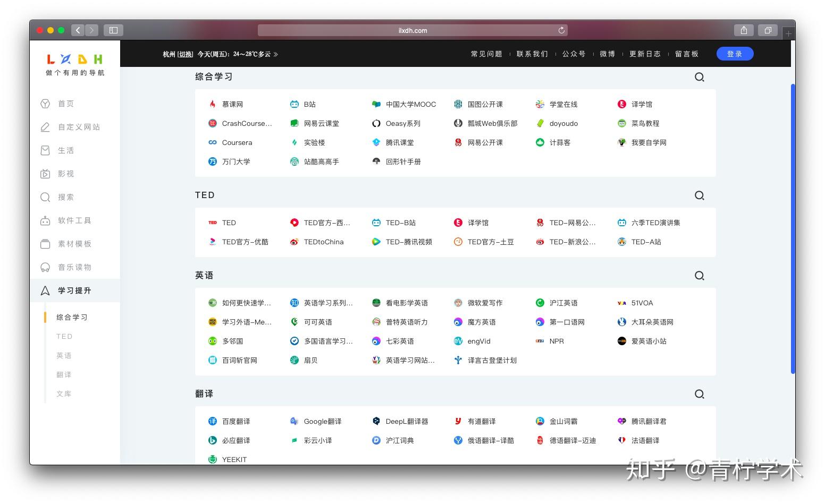825x504 pixels.
Task: Open 微博 in top navigation
Action: [608, 54]
